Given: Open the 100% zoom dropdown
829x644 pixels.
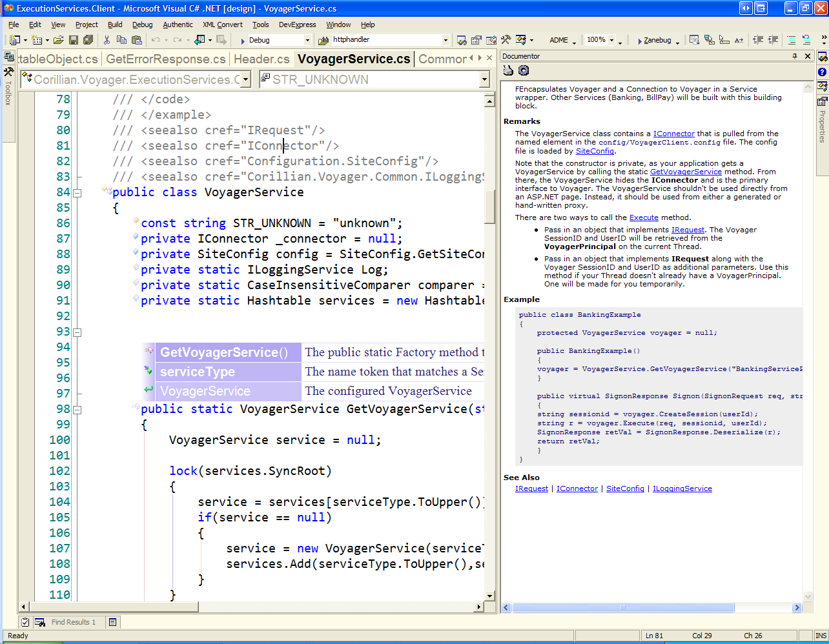Looking at the screenshot, I should coord(611,40).
